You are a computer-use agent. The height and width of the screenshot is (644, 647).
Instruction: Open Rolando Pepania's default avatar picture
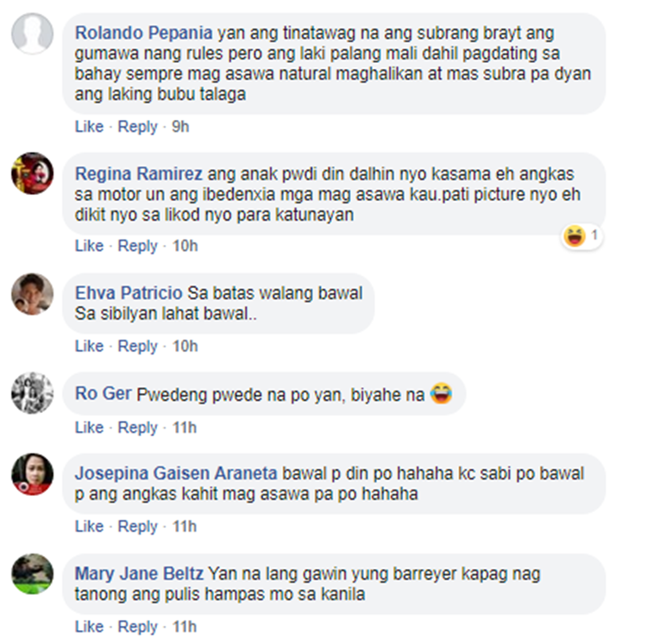(32, 33)
